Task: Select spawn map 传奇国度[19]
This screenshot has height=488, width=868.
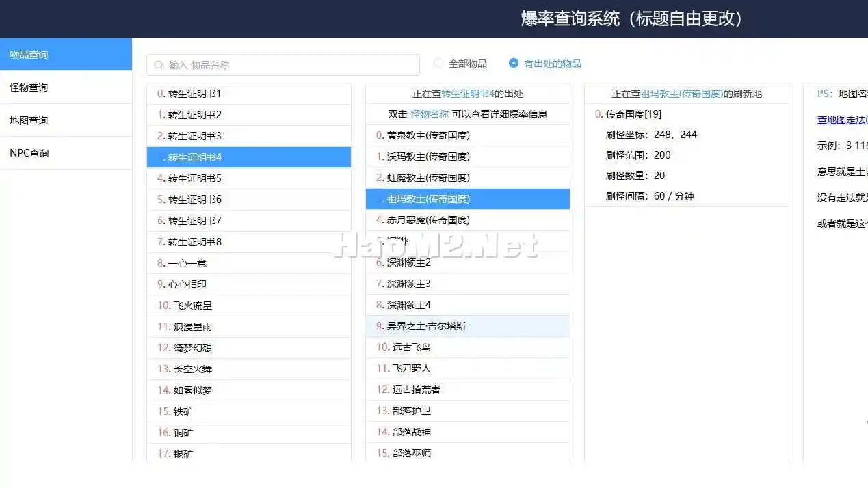Action: [x=687, y=114]
